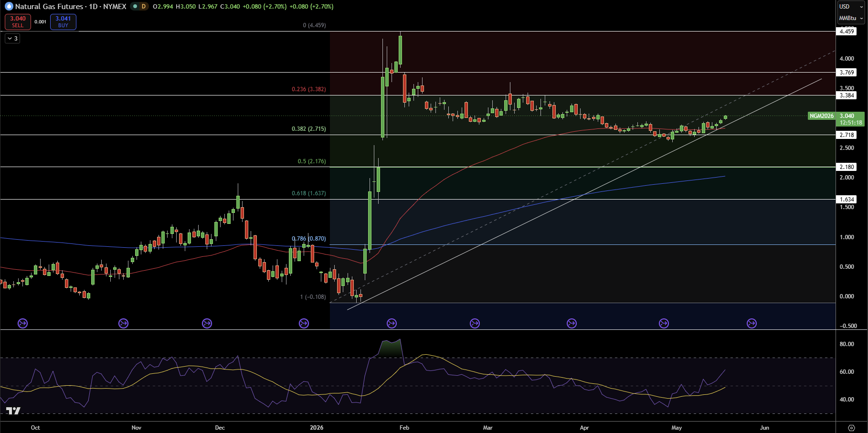868x433 pixels.
Task: Click the Natural Gas Futures symbol title
Action: (x=49, y=7)
